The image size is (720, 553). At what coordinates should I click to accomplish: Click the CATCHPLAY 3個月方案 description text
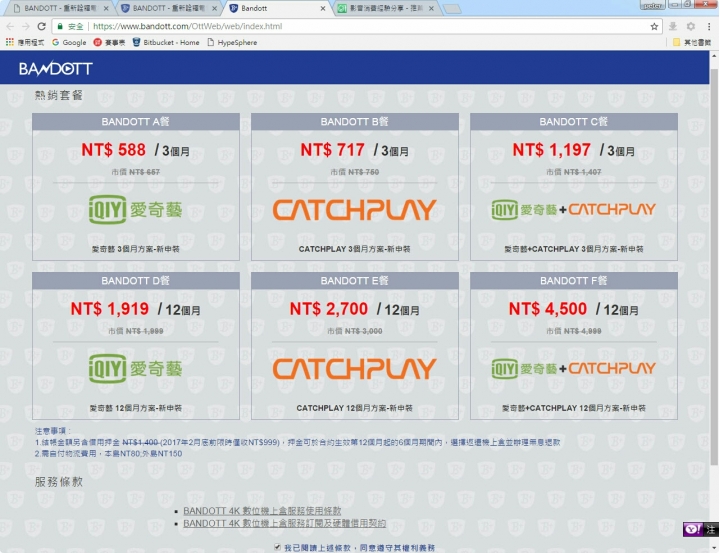(x=354, y=249)
